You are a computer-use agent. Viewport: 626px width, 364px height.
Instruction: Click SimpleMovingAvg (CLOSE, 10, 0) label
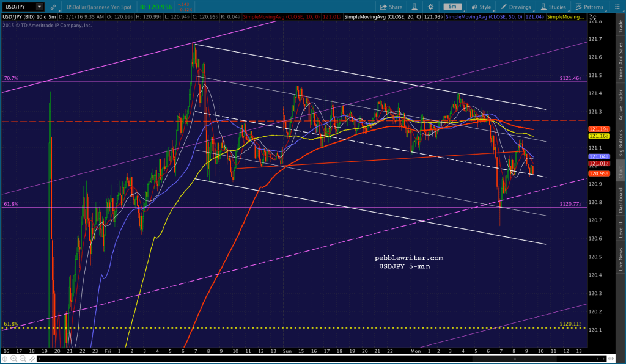(281, 16)
